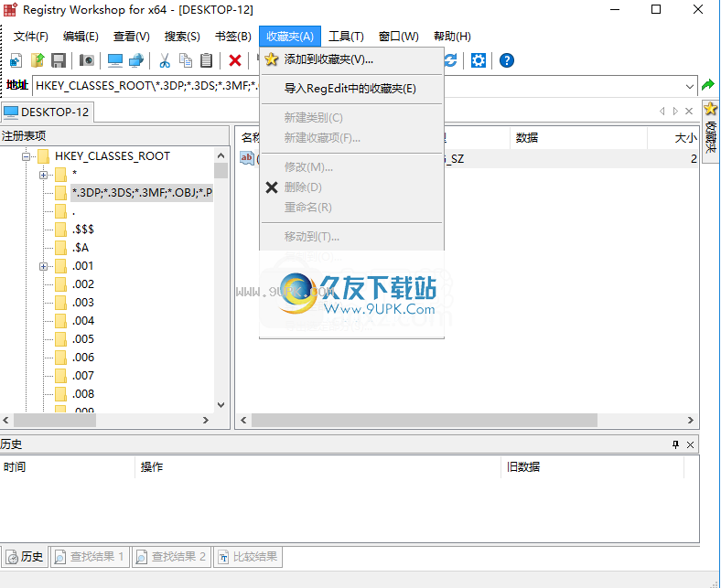Select the .008 registry key
721x588 pixels.
pyautogui.click(x=82, y=394)
